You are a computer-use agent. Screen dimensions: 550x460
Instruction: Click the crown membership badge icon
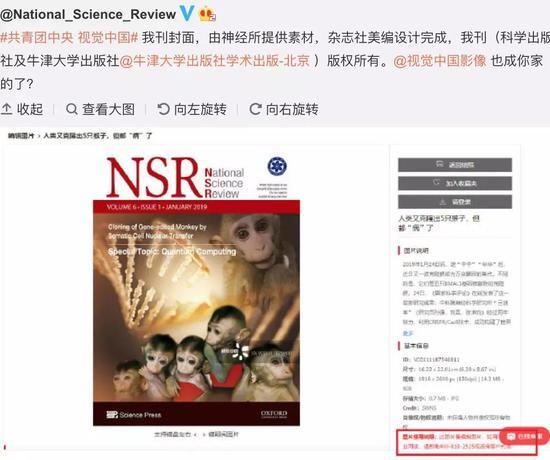[x=207, y=14]
